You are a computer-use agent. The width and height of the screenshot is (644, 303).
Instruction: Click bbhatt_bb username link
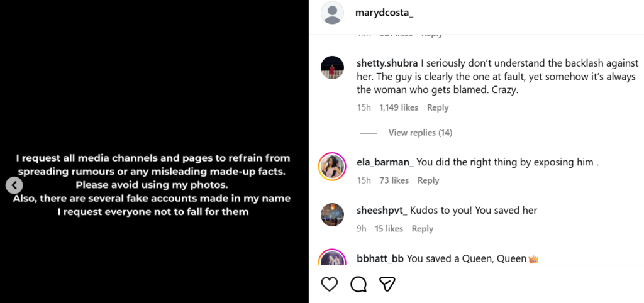(x=380, y=258)
